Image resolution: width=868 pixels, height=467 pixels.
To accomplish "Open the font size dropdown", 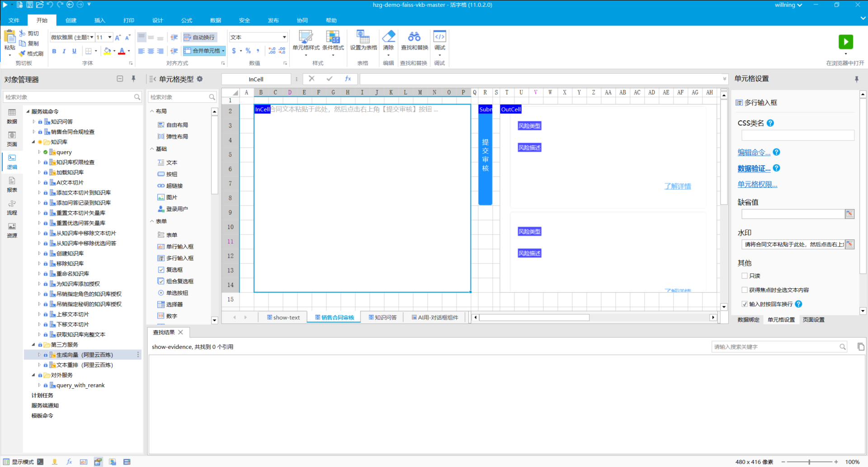I will click(x=109, y=37).
